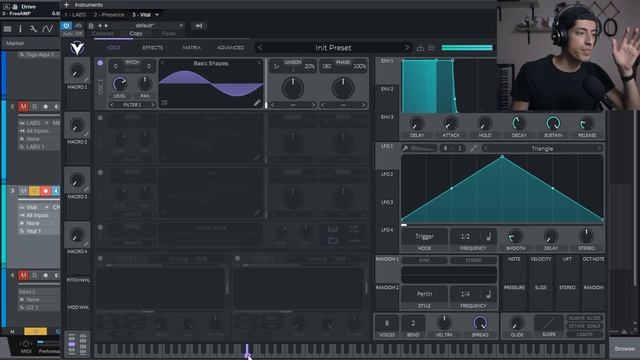
Task: Open the Vital hamburger menu icon
Action: pyautogui.click(x=431, y=48)
